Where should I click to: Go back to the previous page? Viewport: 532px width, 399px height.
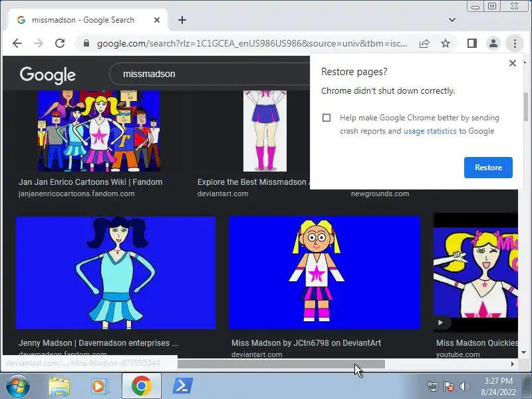click(x=17, y=43)
